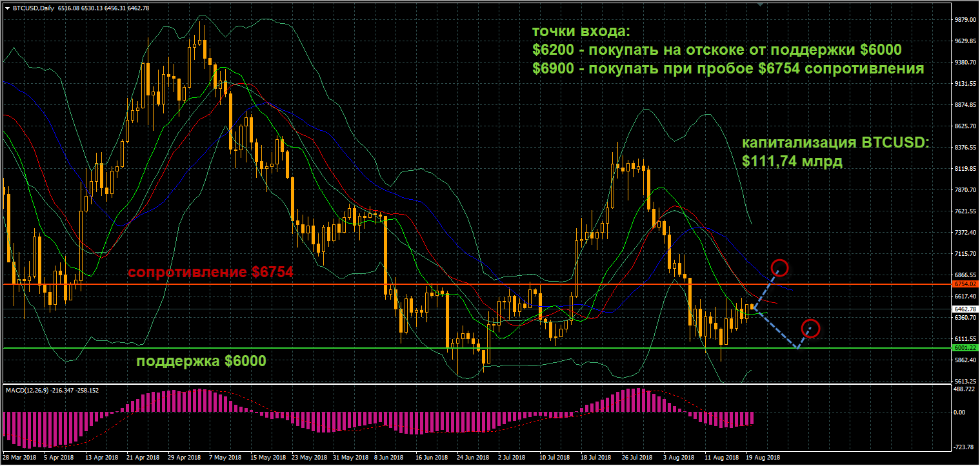Click the 8376.55 price axis label
Image resolution: width=980 pixels, height=466 pixels.
click(966, 148)
